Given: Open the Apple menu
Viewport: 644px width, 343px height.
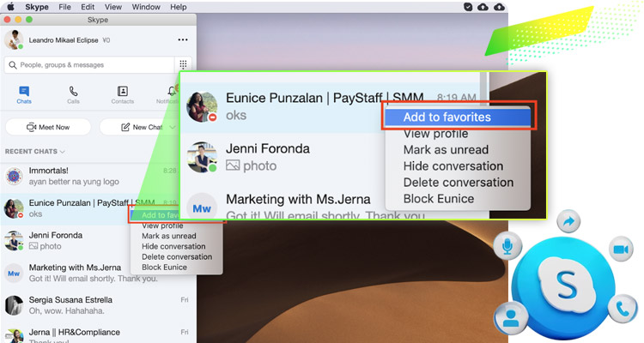Looking at the screenshot, I should 10,7.
